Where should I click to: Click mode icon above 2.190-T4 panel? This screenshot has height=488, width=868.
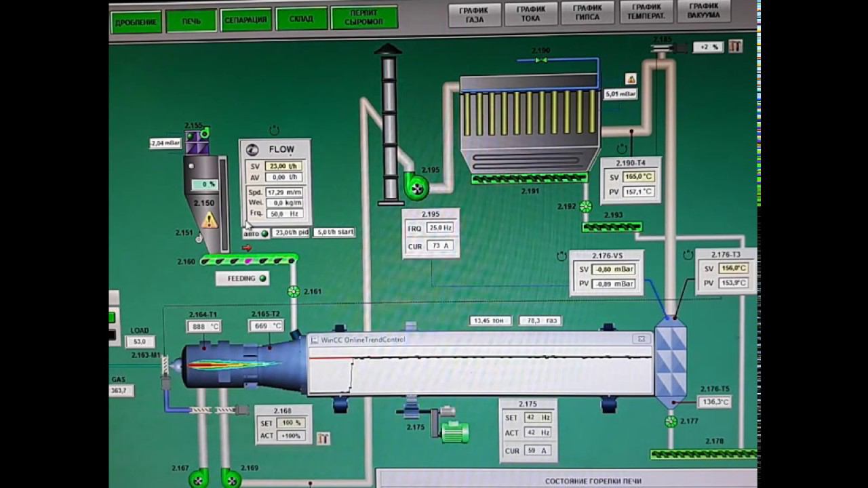tap(622, 148)
